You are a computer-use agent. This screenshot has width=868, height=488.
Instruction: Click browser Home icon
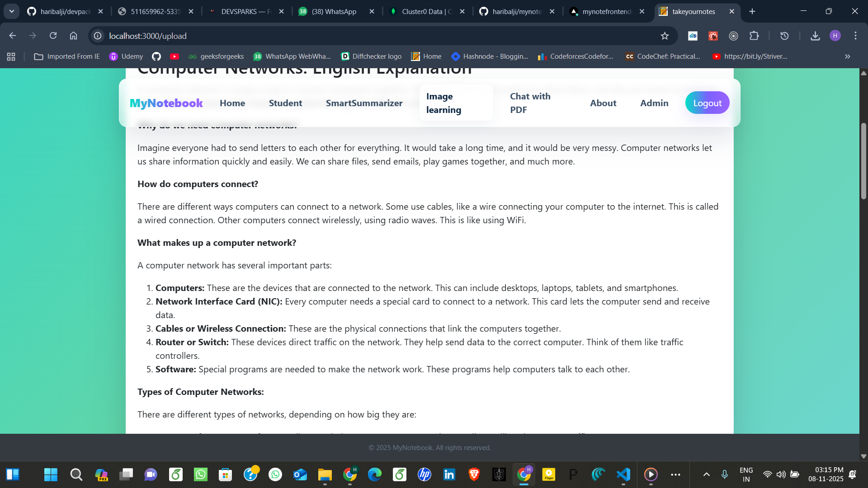(73, 36)
